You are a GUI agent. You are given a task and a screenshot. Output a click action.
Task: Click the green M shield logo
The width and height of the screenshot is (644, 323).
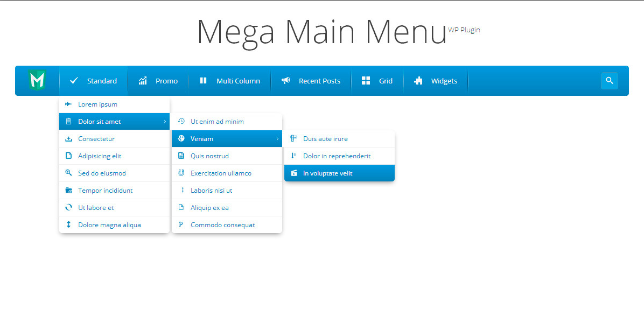coord(37,80)
